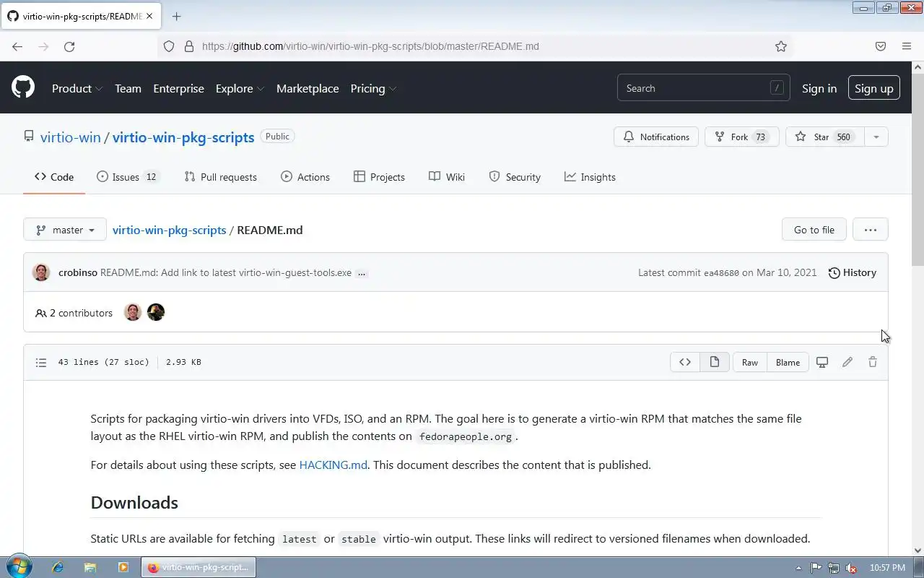This screenshot has width=924, height=578.
Task: Switch to the Projects tab
Action: 379,177
